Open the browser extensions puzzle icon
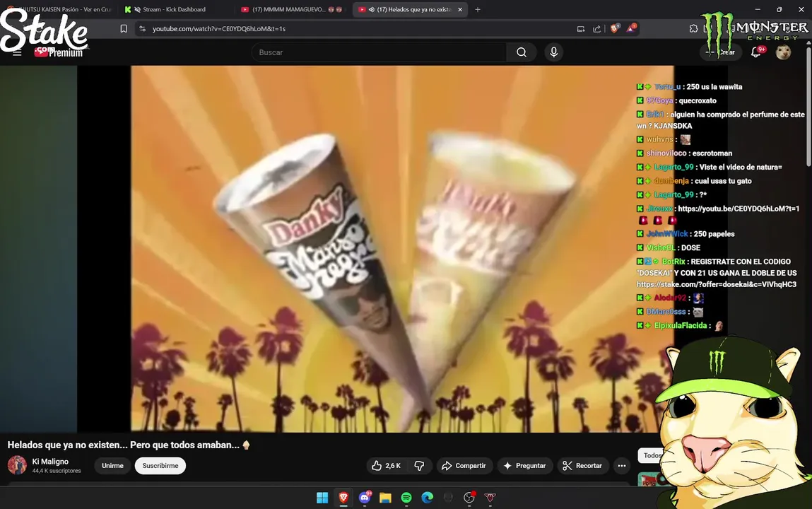 (x=693, y=28)
